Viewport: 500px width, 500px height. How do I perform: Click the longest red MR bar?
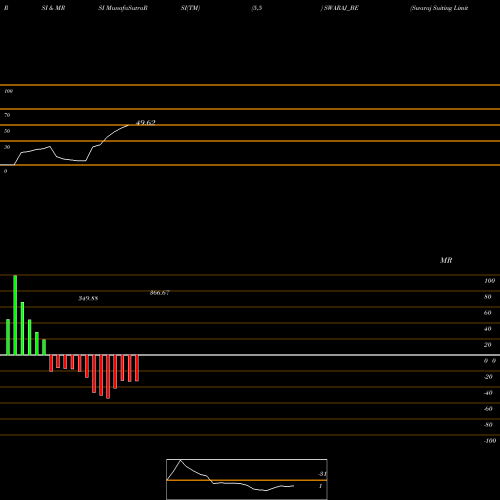point(108,377)
